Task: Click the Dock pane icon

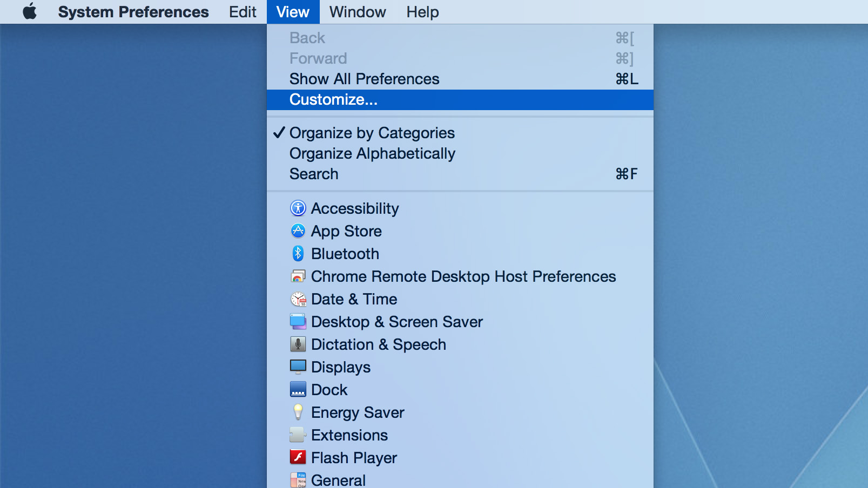Action: tap(298, 389)
